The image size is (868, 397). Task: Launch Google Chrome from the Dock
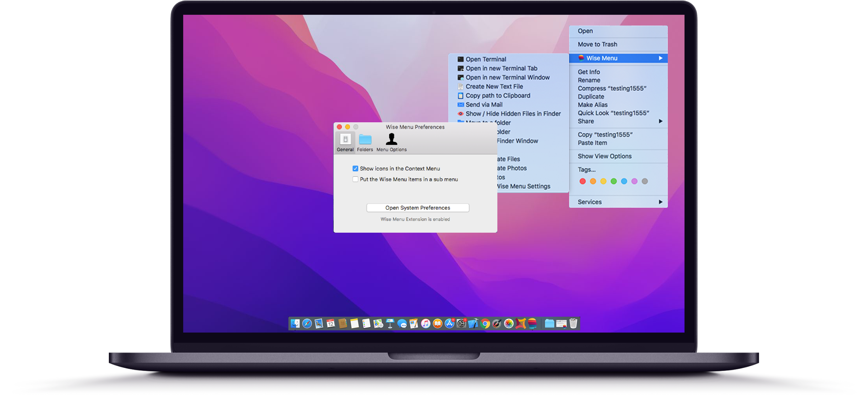(x=485, y=324)
